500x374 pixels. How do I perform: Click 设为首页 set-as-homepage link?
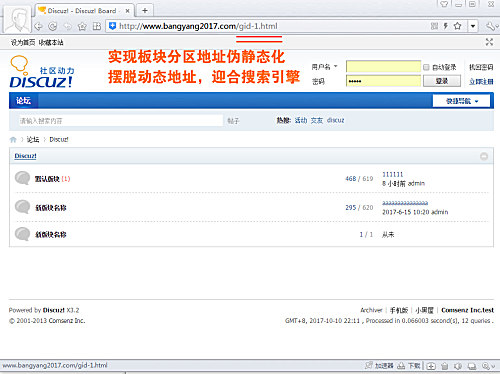coord(23,42)
